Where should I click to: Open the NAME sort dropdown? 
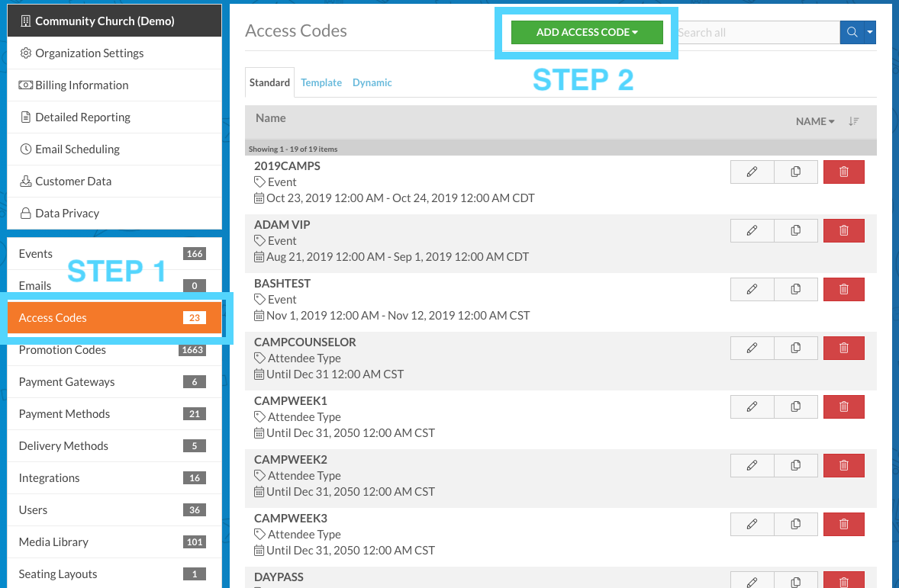pos(814,120)
